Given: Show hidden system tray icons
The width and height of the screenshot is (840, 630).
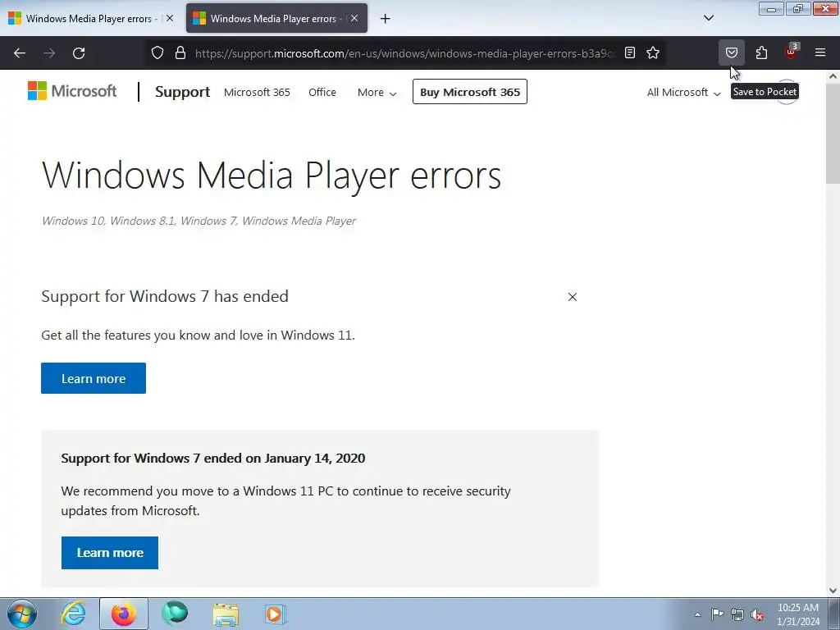Looking at the screenshot, I should point(697,614).
